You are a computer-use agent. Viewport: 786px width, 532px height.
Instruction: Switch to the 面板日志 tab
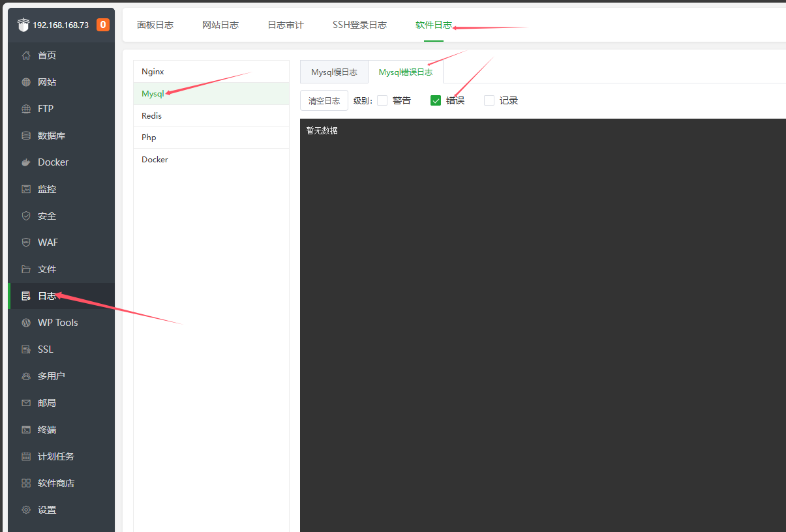click(x=155, y=25)
